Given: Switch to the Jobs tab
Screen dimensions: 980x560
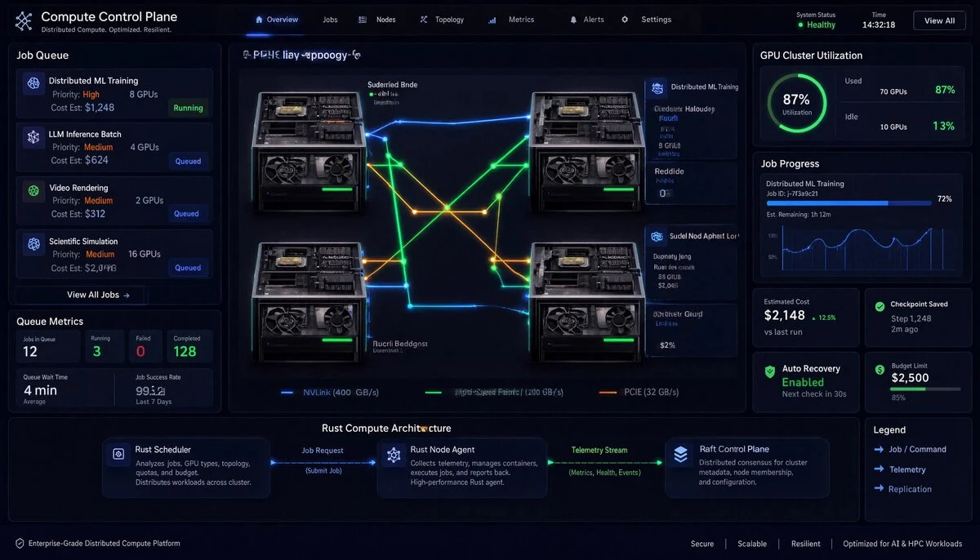Looking at the screenshot, I should [x=330, y=20].
